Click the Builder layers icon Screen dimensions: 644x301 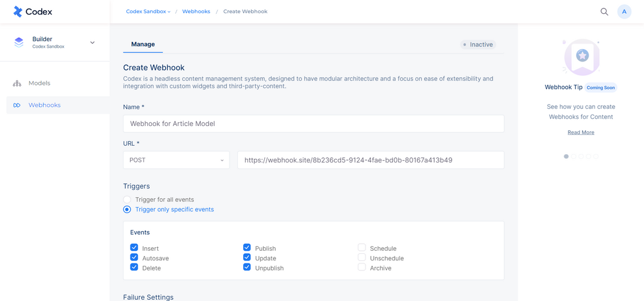[x=19, y=42]
